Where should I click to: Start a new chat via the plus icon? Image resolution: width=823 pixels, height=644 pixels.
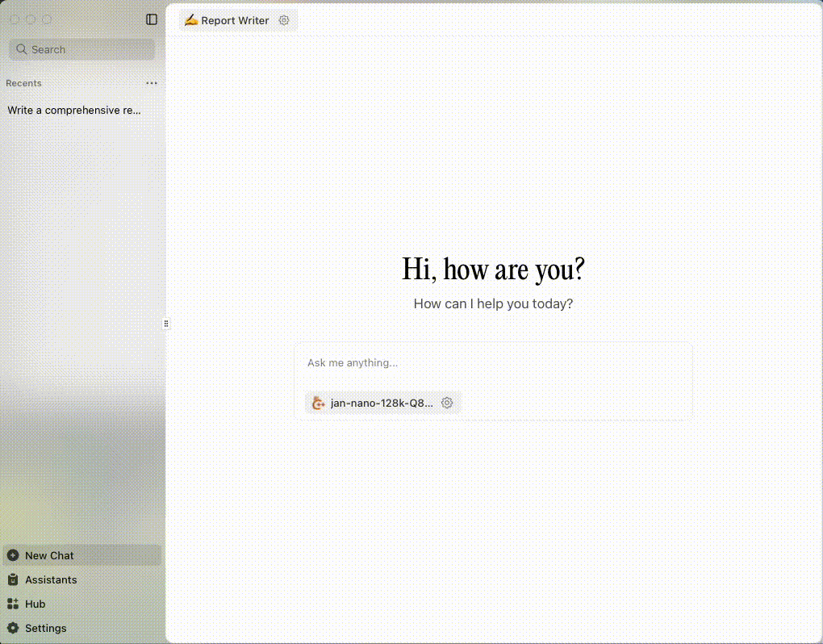[13, 555]
